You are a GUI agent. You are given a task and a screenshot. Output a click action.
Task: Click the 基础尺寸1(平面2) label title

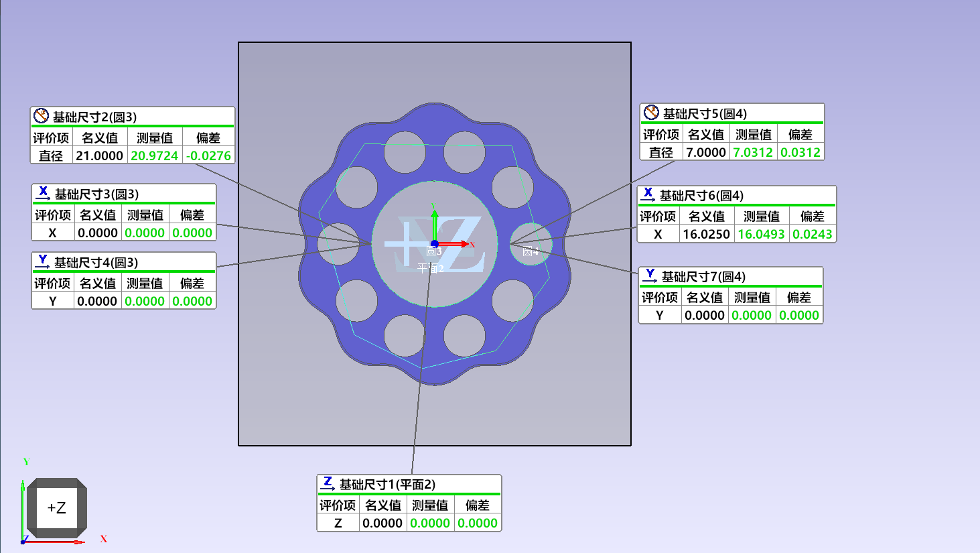pos(387,484)
